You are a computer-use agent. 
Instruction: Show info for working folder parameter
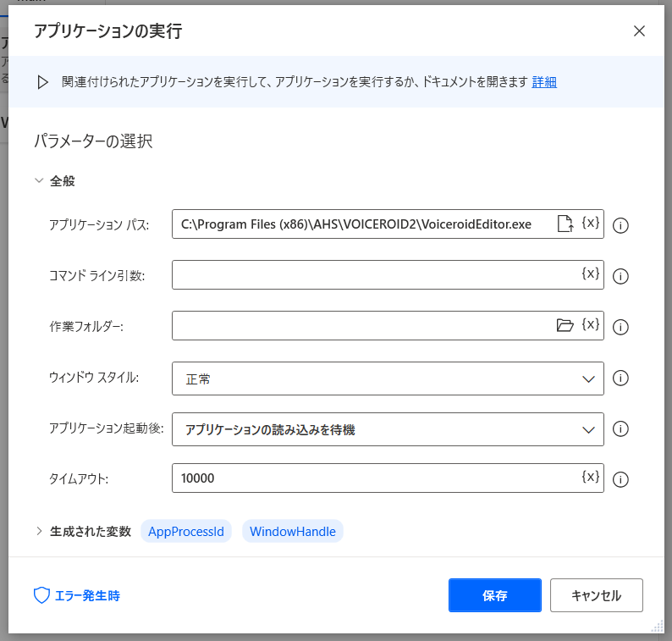[x=620, y=327]
